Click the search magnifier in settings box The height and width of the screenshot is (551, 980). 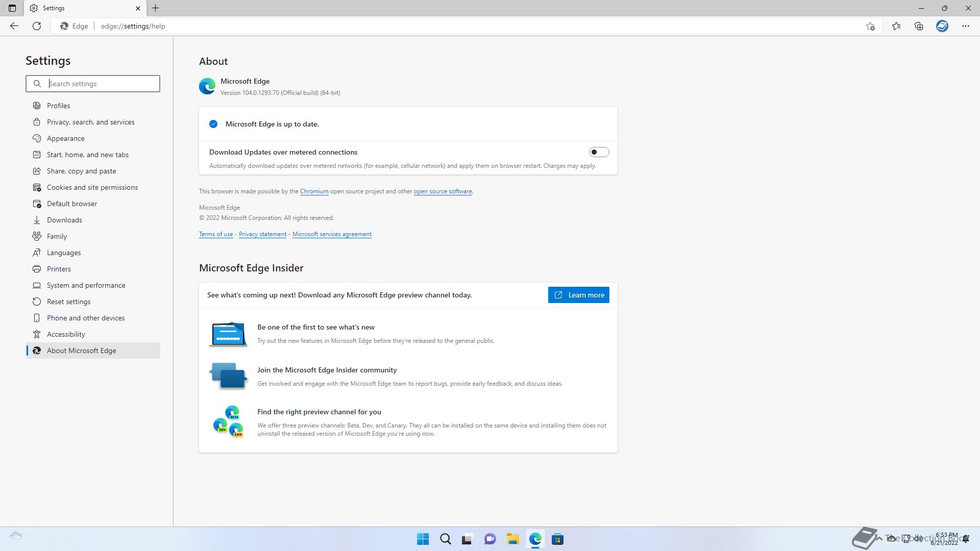[37, 84]
